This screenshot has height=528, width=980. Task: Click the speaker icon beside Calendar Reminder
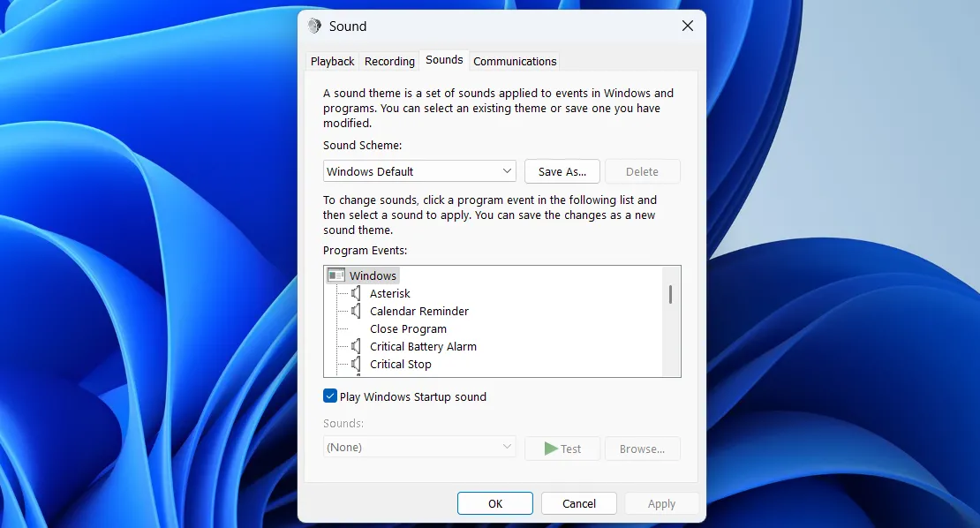click(355, 311)
